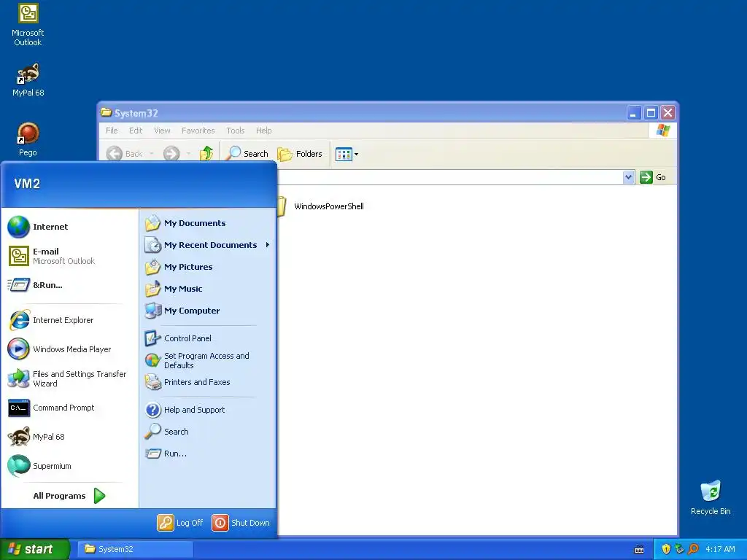Expand My Recent Documents submenu
Screen dimensions: 747x560
point(208,245)
